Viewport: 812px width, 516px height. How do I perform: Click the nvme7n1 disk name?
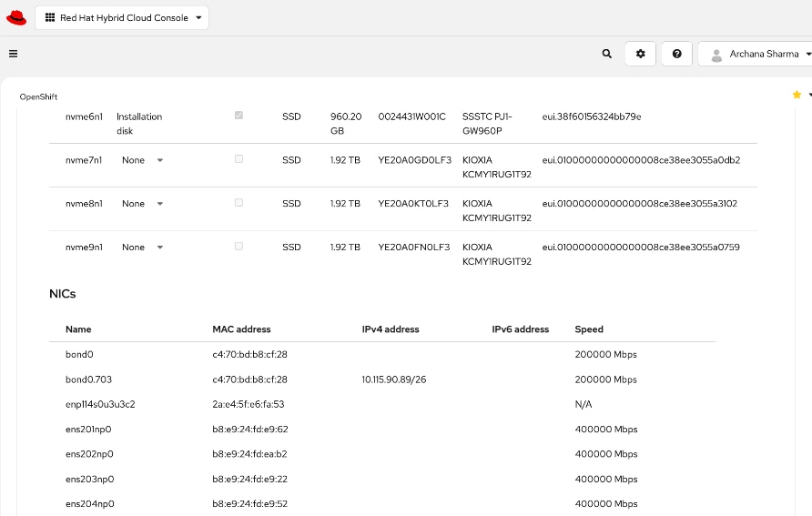[x=84, y=160]
